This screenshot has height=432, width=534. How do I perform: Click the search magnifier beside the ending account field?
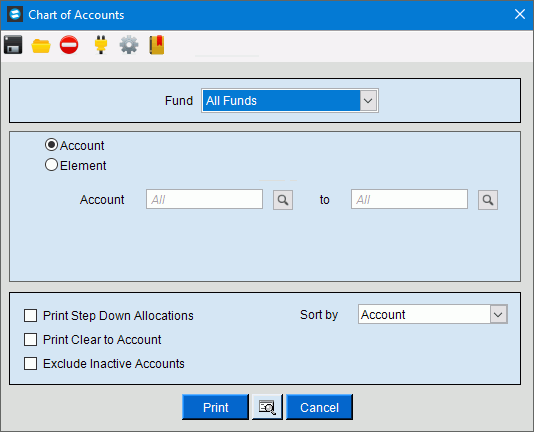point(488,200)
